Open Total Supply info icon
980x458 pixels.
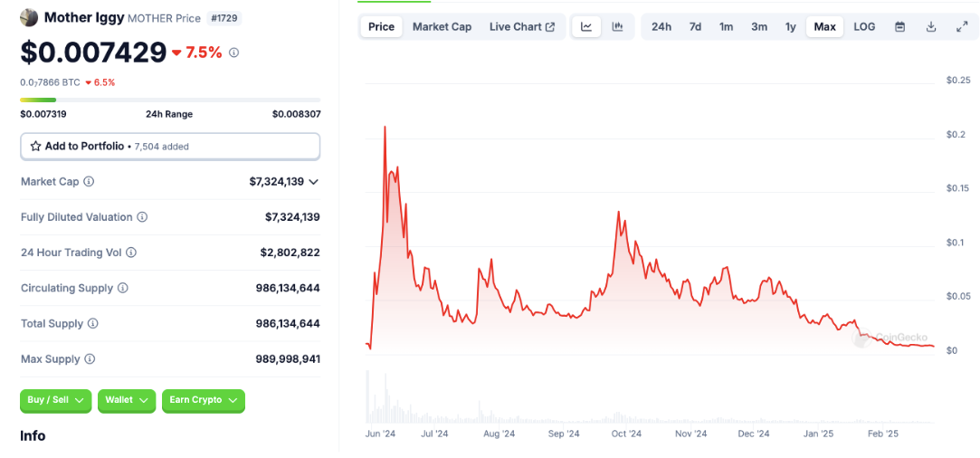click(x=92, y=324)
